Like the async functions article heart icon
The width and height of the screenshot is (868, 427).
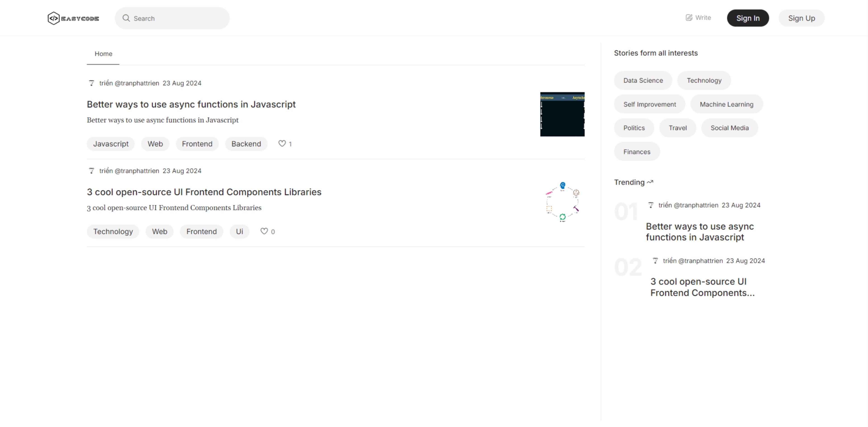[x=282, y=143]
